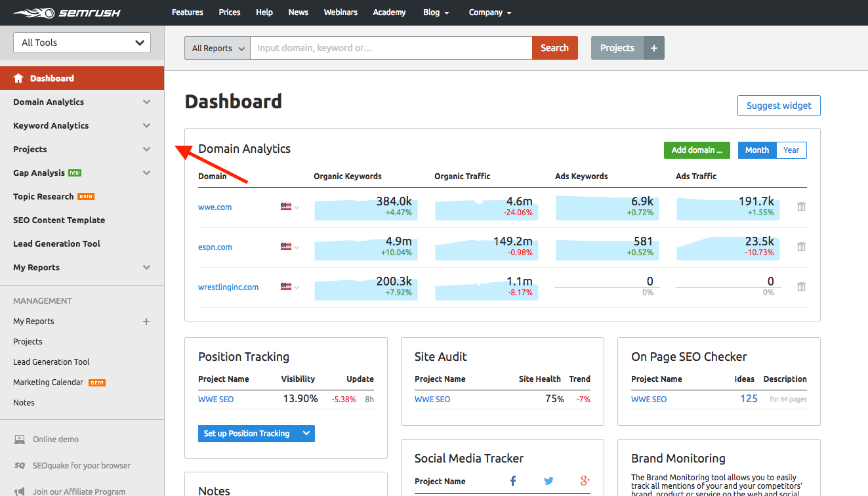Image resolution: width=868 pixels, height=496 pixels.
Task: Click the SEOquake SQ icon
Action: click(20, 466)
